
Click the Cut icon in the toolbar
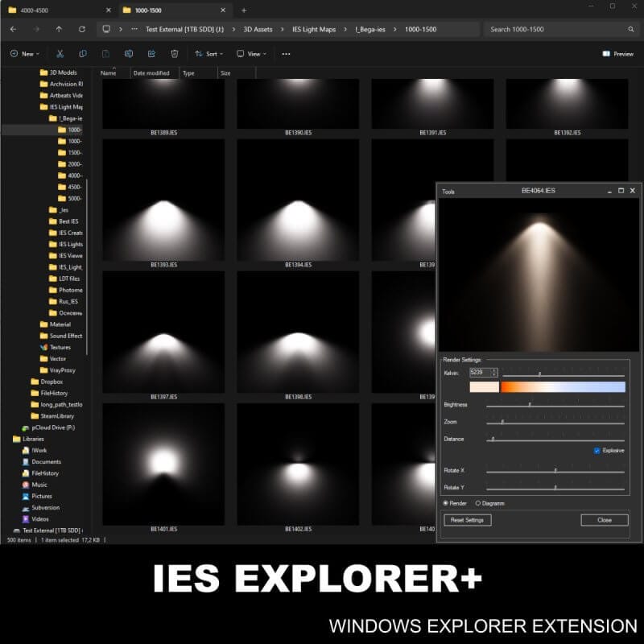(x=60, y=54)
